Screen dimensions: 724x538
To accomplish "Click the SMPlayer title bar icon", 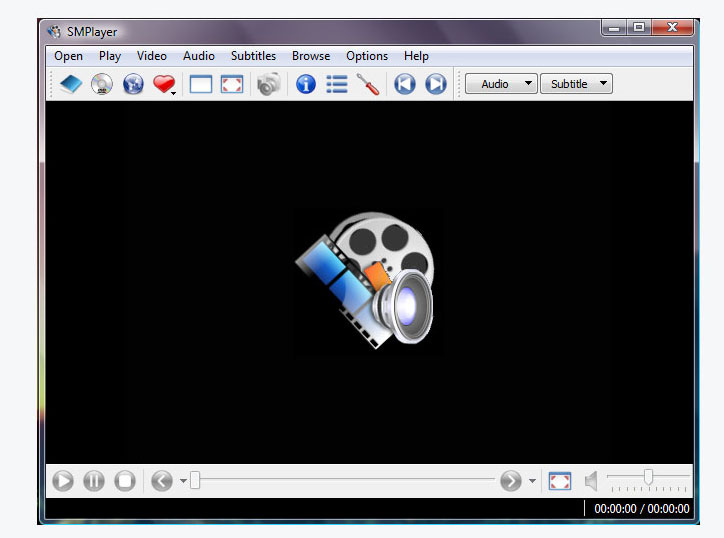I will 54,31.
